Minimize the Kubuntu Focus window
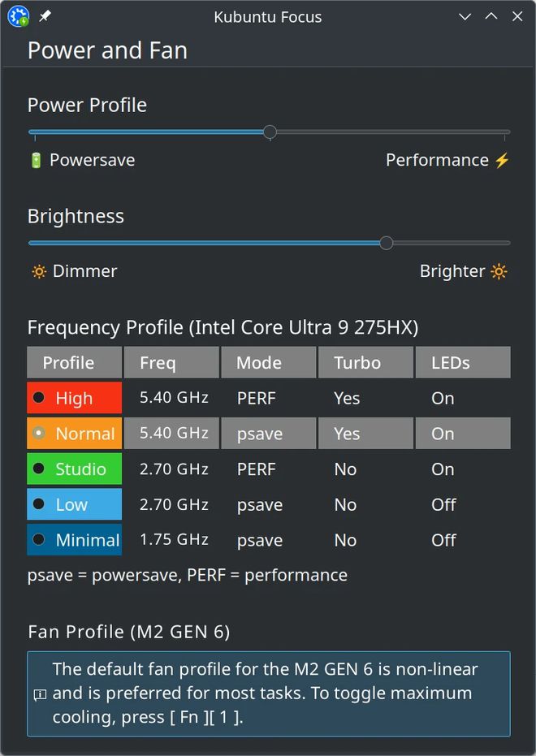 coord(465,16)
